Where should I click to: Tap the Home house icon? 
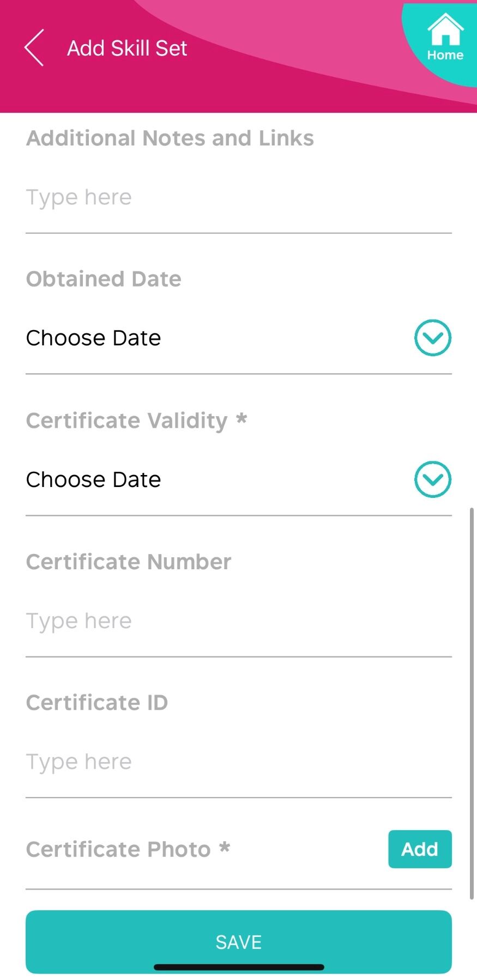point(445,30)
